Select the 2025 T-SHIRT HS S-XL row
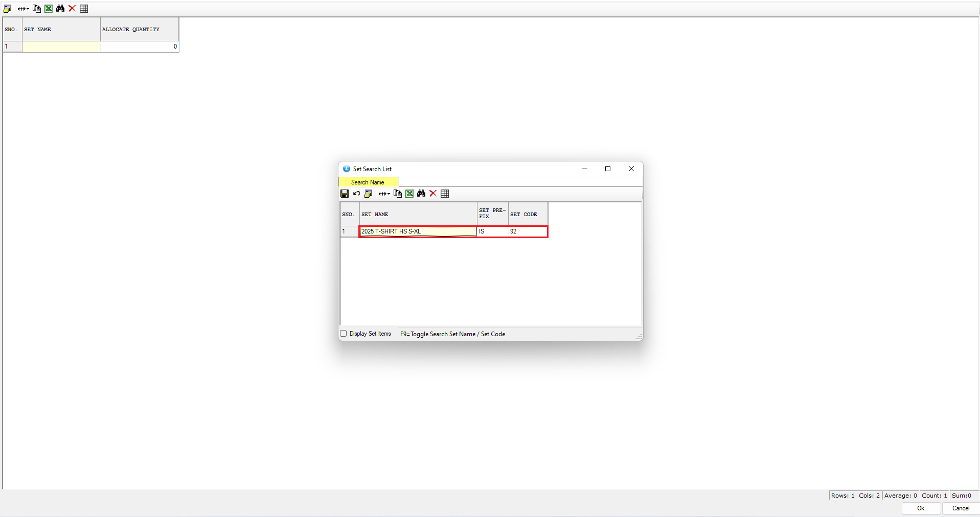980x517 pixels. 418,231
